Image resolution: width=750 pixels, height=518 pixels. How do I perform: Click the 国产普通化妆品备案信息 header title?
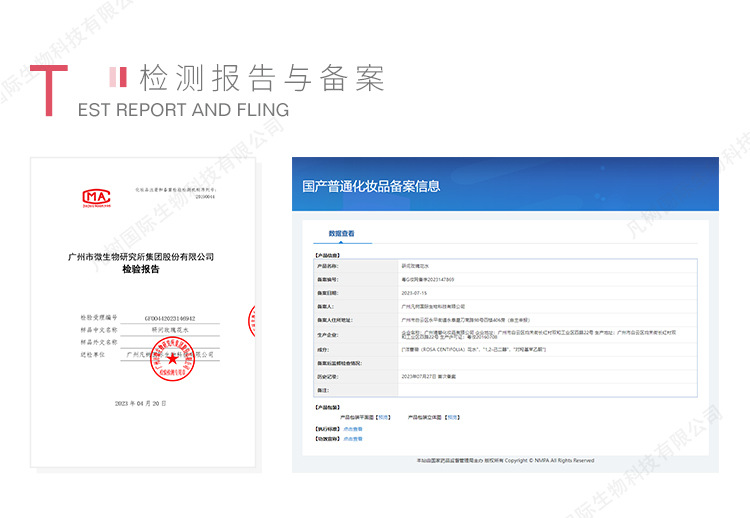click(371, 187)
